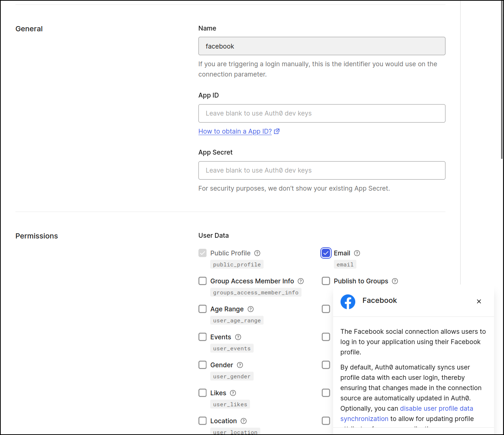The width and height of the screenshot is (504, 435).
Task: Enable the Group Access Member Info checkbox
Action: [x=202, y=281]
